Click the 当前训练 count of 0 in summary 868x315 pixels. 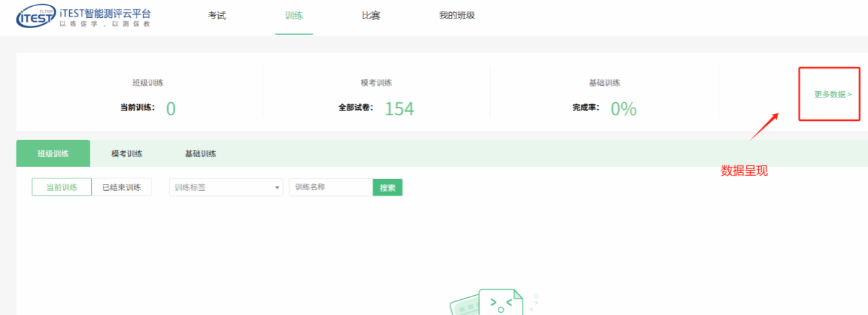(x=171, y=108)
